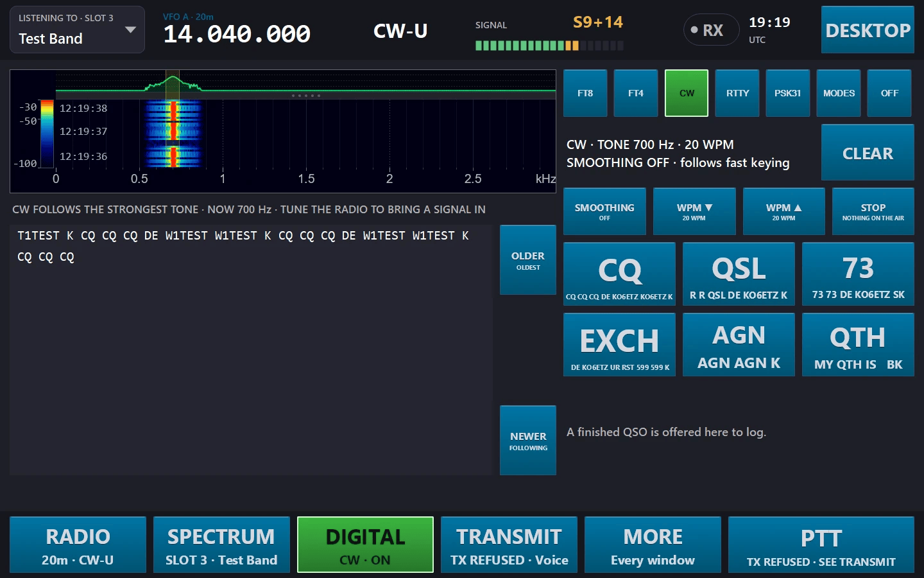This screenshot has width=924, height=578.
Task: Send the AGN AGN K macro
Action: 739,345
